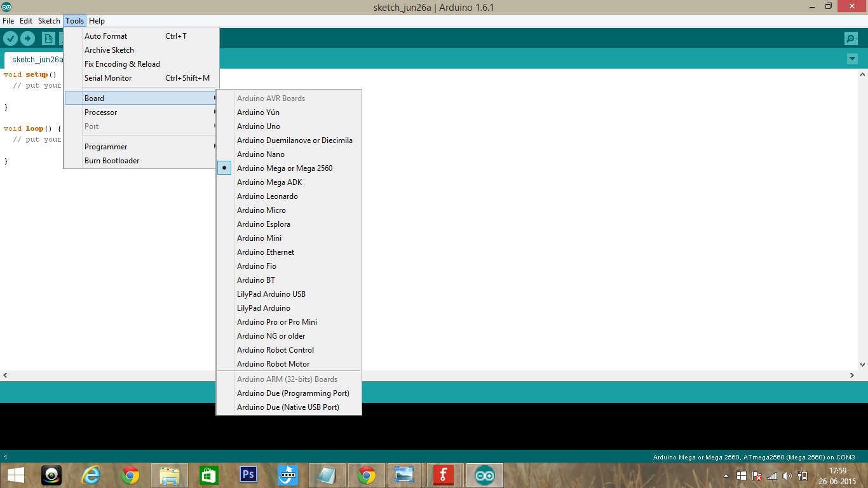Screen dimensions: 868x488
Task: Open Serial Monitor from Tools menu
Action: (x=142, y=78)
